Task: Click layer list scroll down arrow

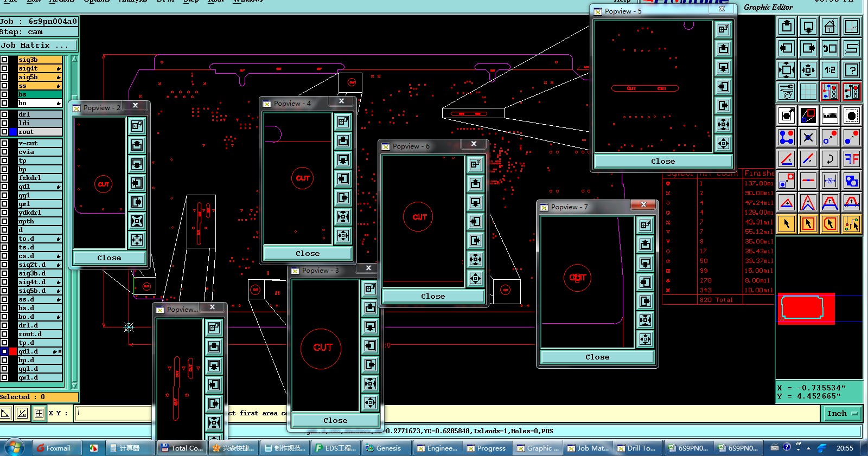Action: (x=75, y=386)
